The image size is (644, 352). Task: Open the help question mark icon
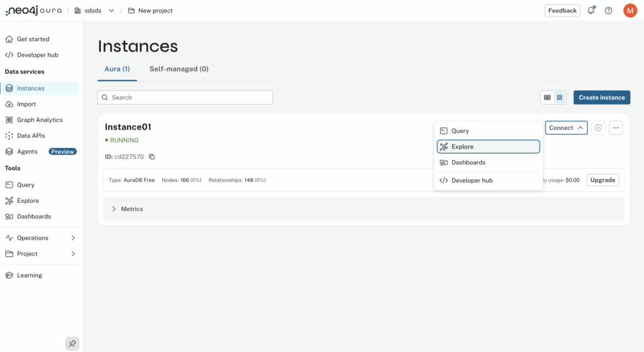click(x=608, y=11)
